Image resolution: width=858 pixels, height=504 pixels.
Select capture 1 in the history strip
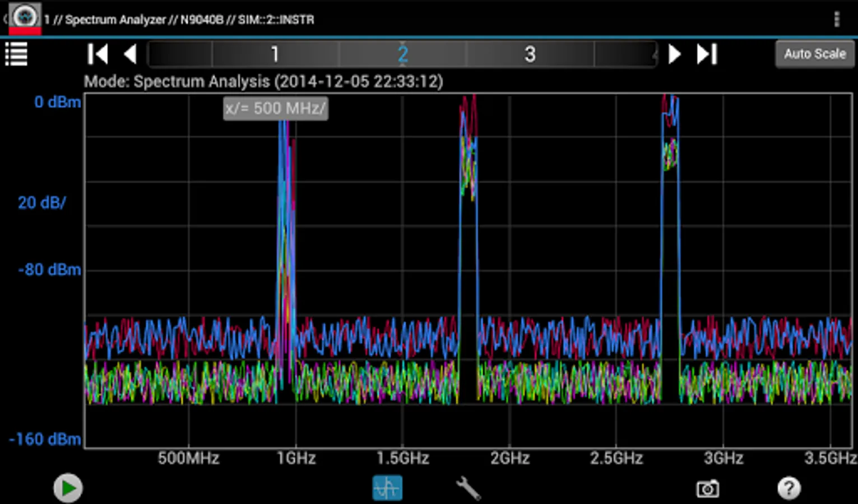[275, 54]
